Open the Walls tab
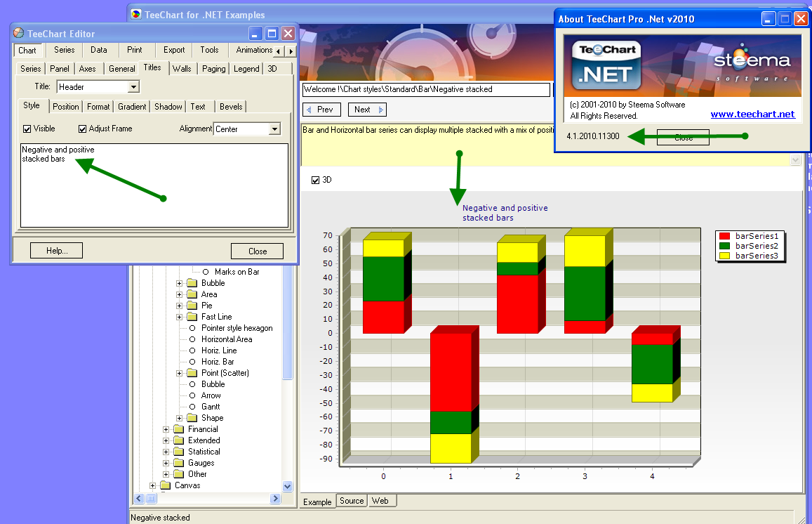812x524 pixels. tap(182, 69)
